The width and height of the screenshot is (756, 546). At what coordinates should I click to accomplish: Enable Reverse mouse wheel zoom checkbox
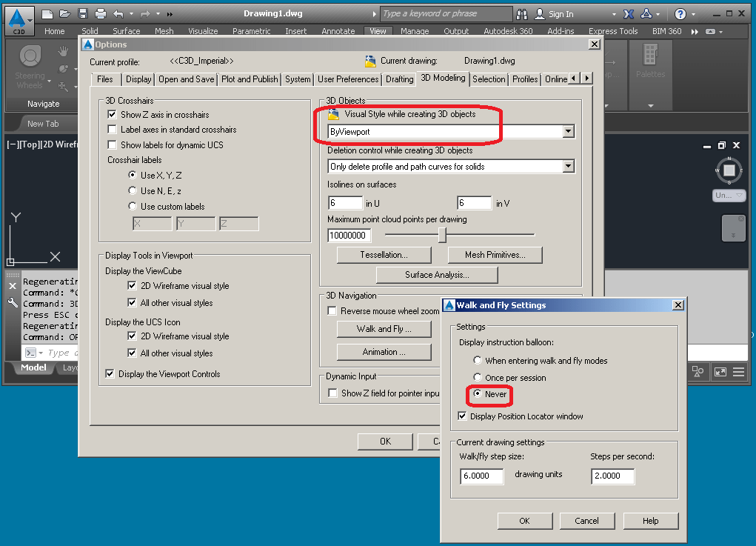332,311
